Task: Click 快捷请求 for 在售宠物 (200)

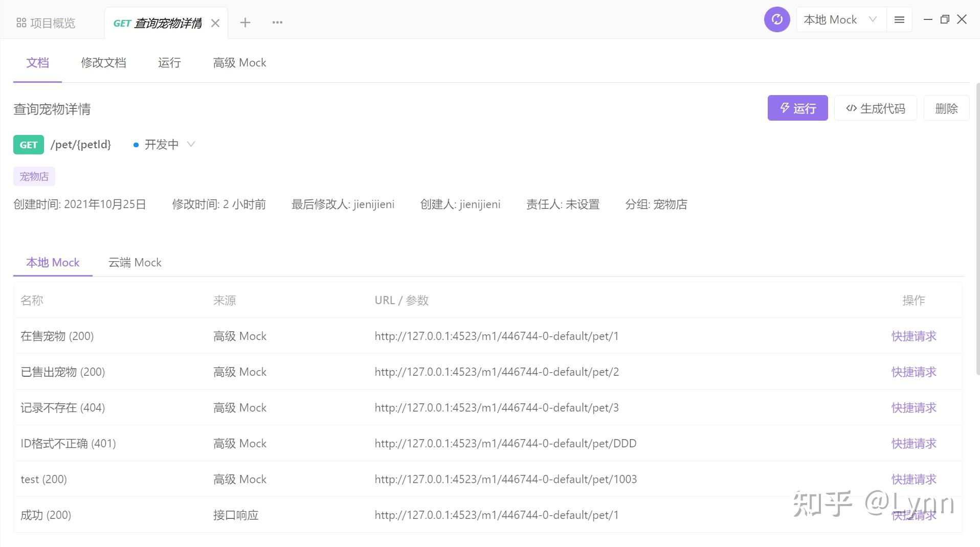Action: [914, 336]
